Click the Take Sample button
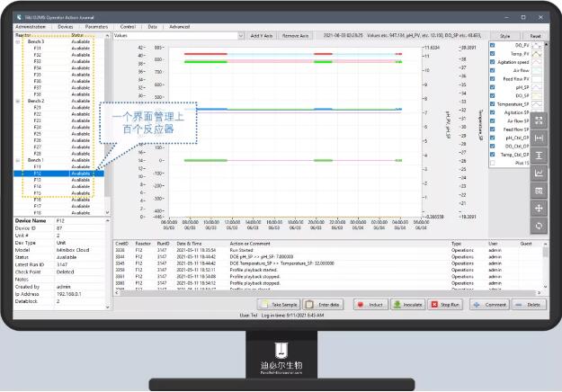562x392 pixels. pos(280,305)
